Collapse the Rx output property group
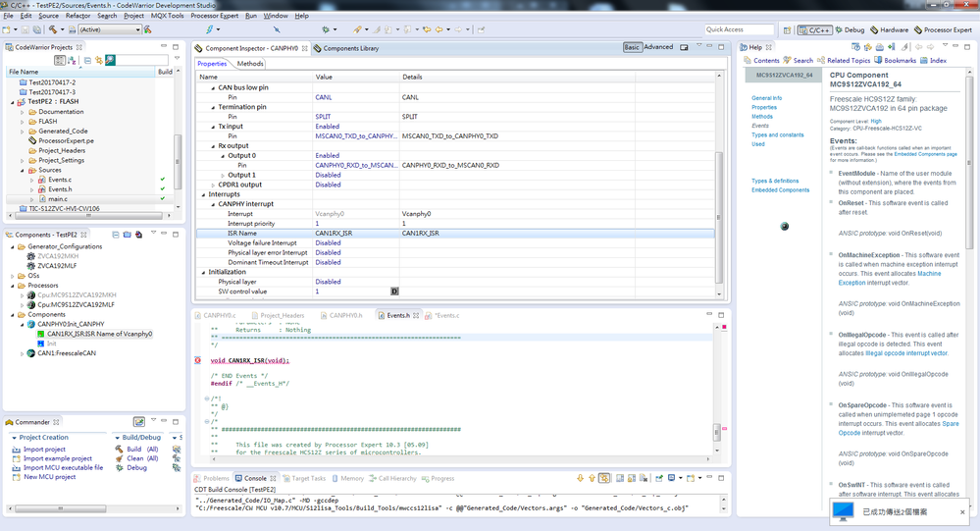The height and width of the screenshot is (531, 980). point(213,145)
